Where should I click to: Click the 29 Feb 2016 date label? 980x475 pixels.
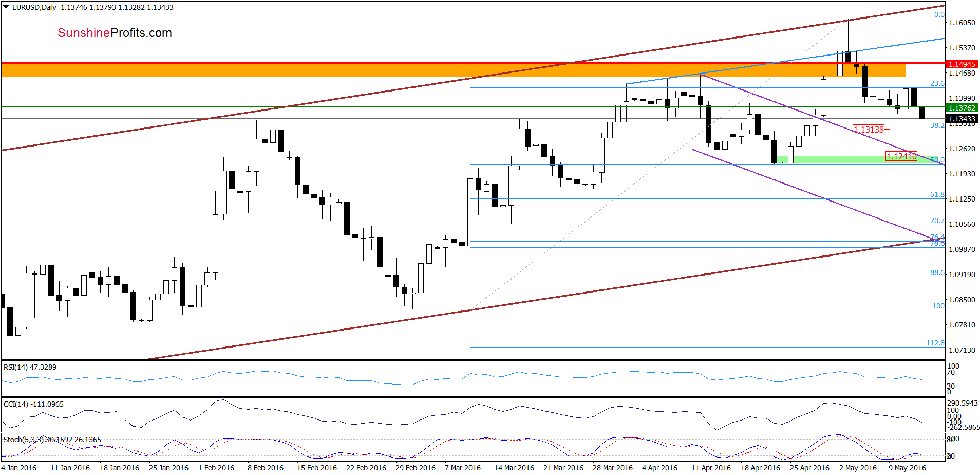[x=416, y=468]
